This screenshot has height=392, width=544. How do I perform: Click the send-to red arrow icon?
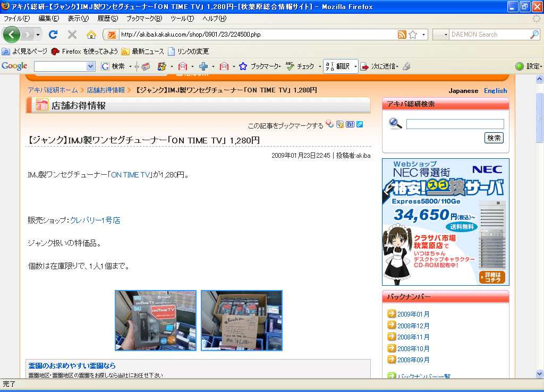pyautogui.click(x=364, y=66)
